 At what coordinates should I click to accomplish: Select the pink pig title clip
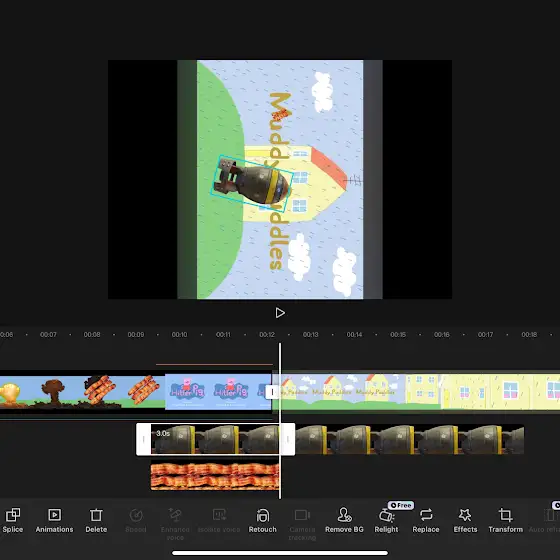(x=218, y=392)
